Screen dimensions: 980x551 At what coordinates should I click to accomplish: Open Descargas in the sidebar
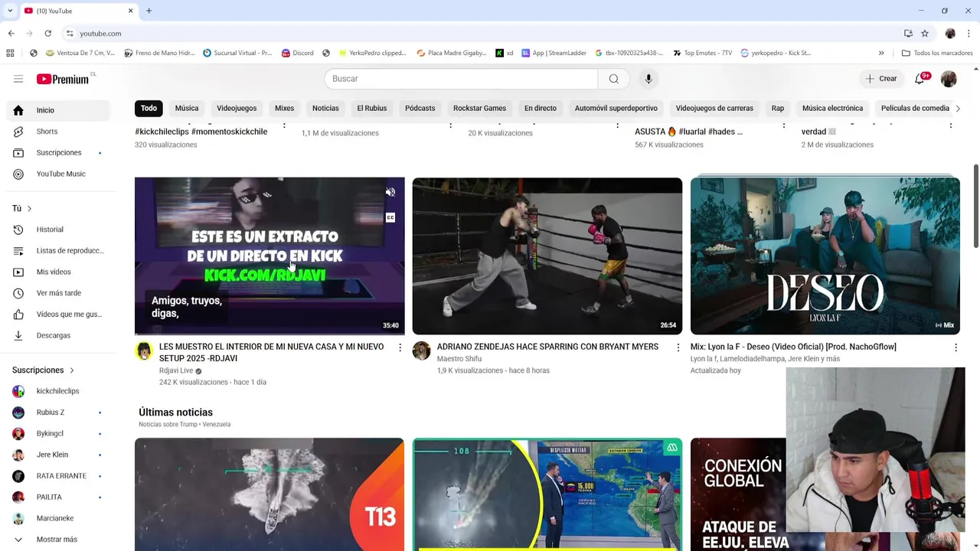(x=58, y=335)
